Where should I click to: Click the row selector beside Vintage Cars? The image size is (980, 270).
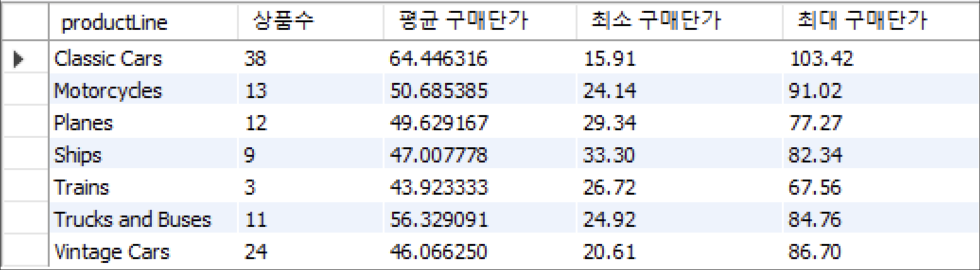click(25, 251)
